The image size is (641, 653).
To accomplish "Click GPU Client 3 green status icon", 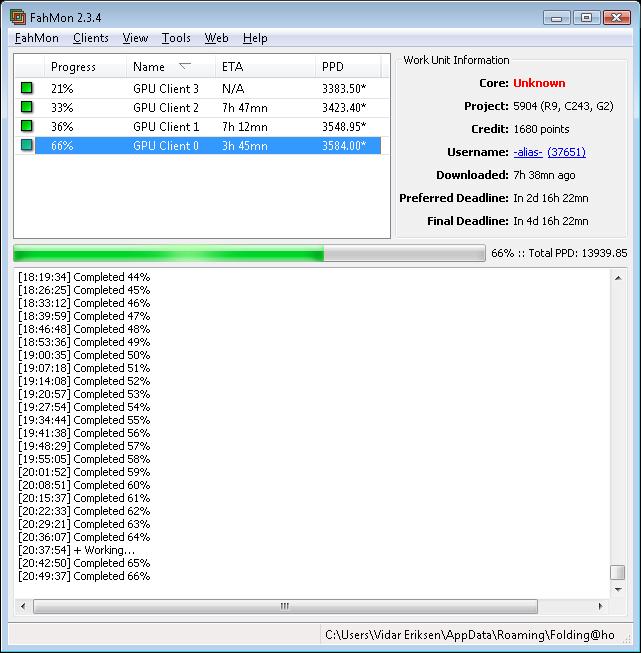I will point(27,88).
